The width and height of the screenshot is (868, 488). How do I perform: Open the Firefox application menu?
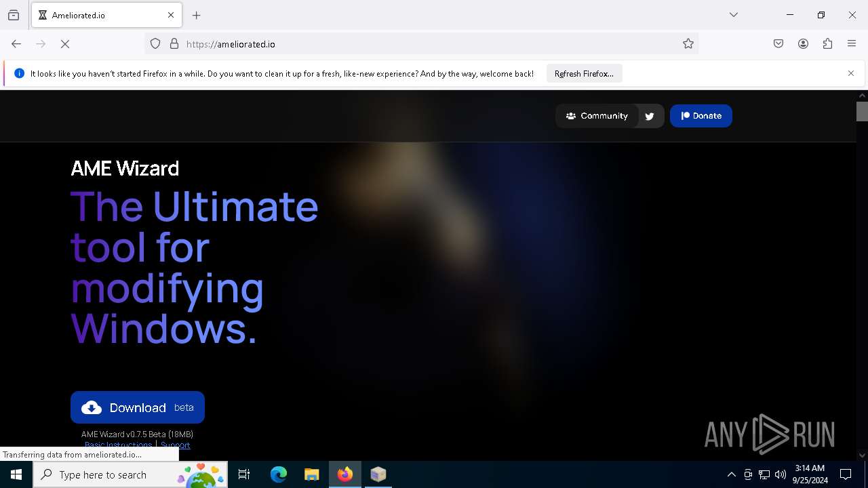point(852,44)
